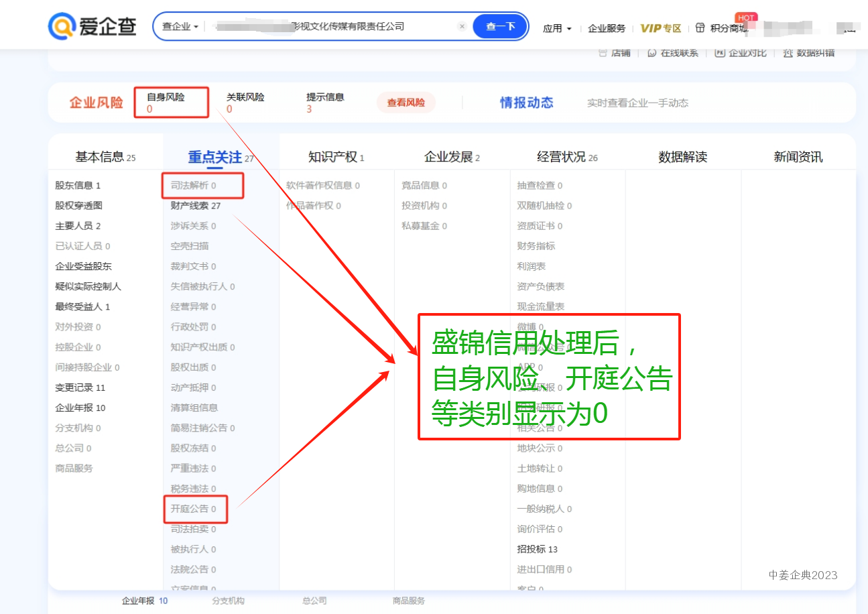Click 法院公告 0 item

pos(193,569)
